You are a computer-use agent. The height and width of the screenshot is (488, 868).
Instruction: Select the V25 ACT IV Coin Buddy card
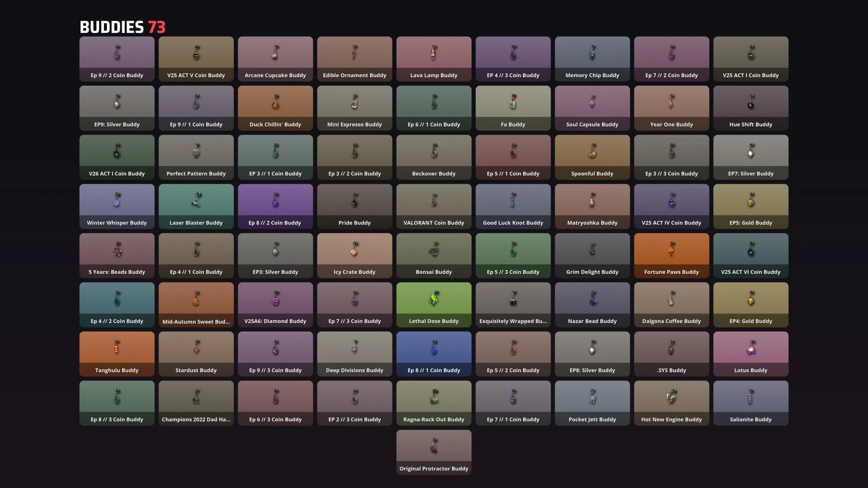[x=671, y=206]
